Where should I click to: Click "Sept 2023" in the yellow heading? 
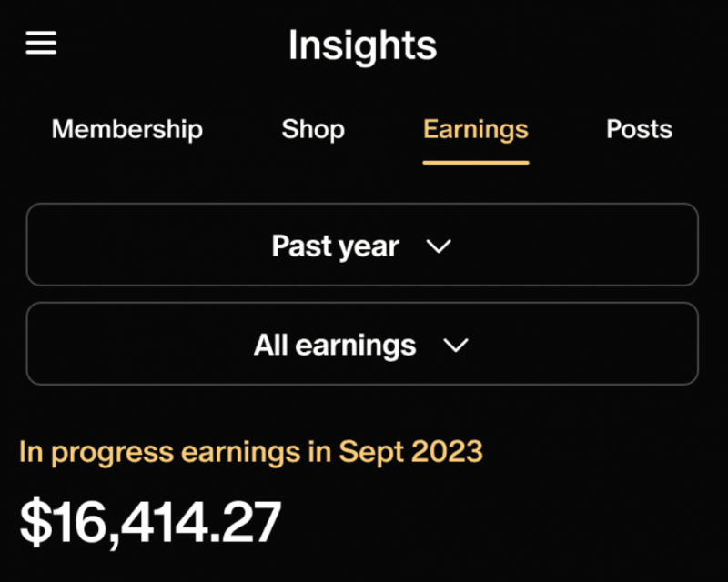[410, 451]
